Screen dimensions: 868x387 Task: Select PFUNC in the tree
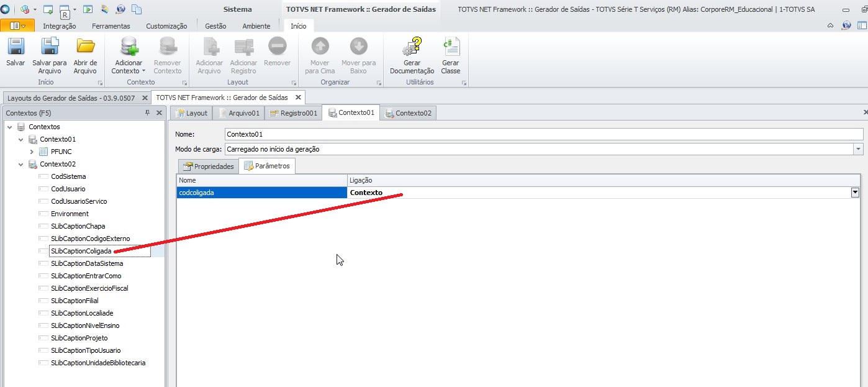[62, 152]
